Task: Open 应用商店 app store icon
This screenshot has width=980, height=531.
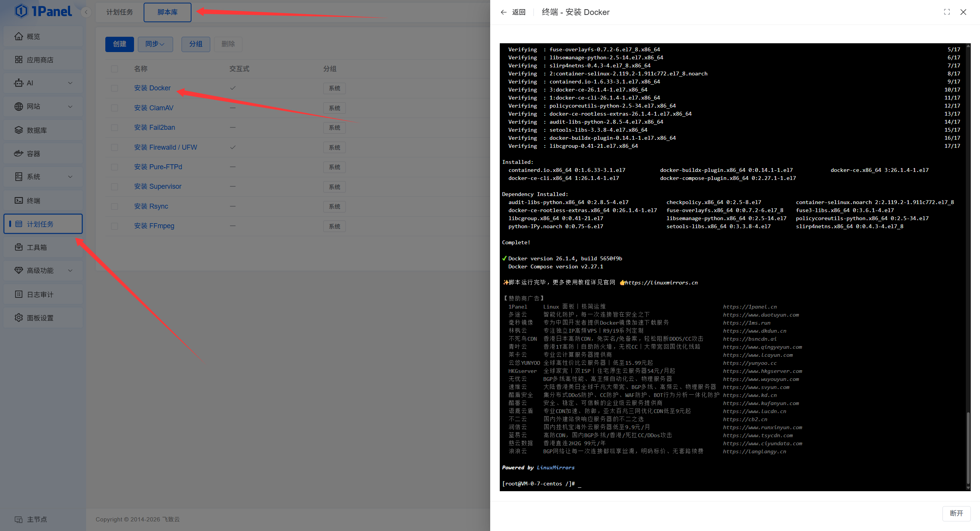Action: (18, 60)
